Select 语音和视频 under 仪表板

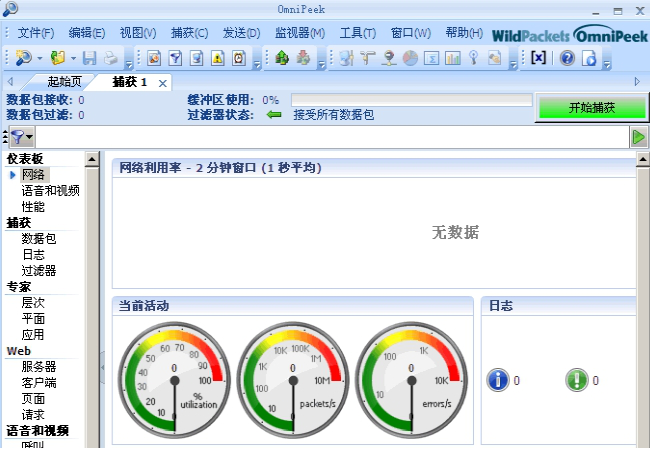coord(50,191)
